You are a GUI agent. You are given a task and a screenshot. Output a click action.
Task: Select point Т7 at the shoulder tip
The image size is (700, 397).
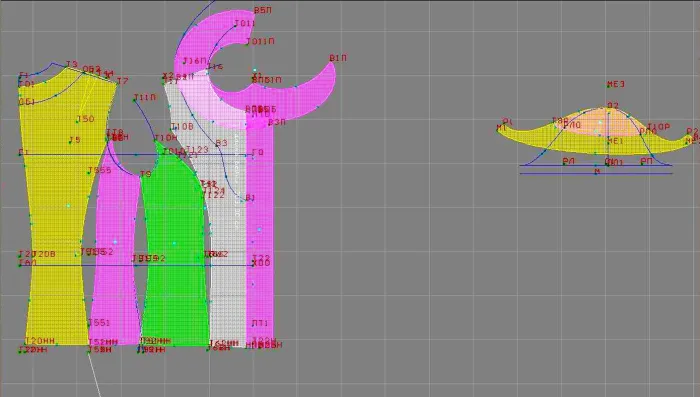click(122, 81)
